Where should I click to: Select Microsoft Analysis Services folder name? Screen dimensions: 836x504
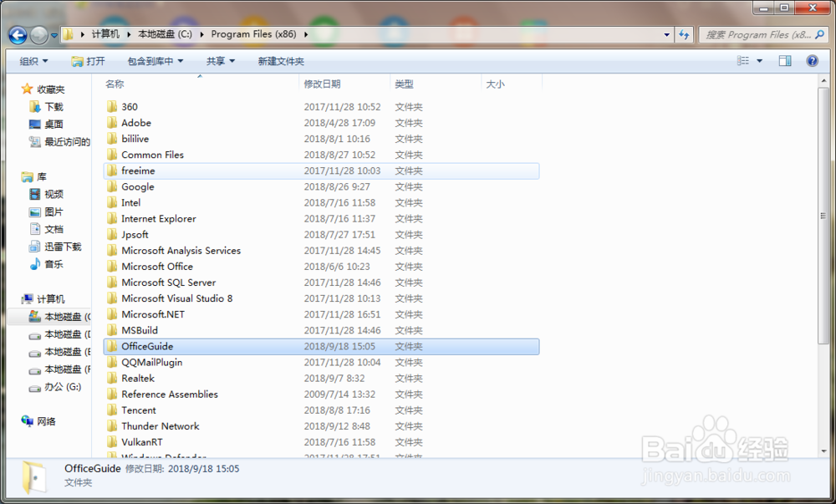coord(181,251)
